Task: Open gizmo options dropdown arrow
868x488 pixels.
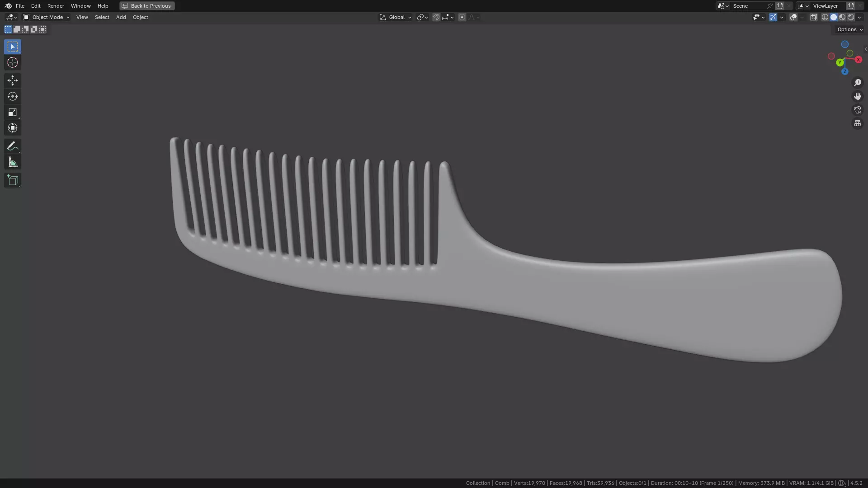Action: (782, 17)
